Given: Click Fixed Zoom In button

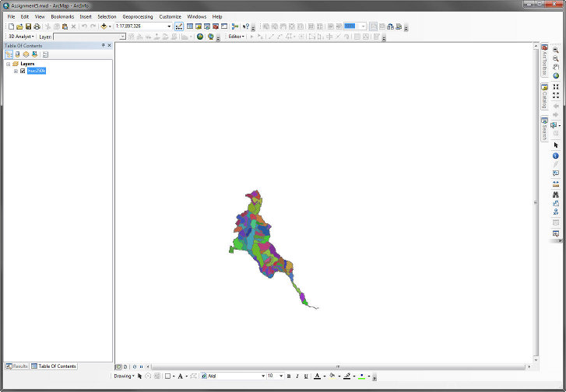Looking at the screenshot, I should 556,87.
